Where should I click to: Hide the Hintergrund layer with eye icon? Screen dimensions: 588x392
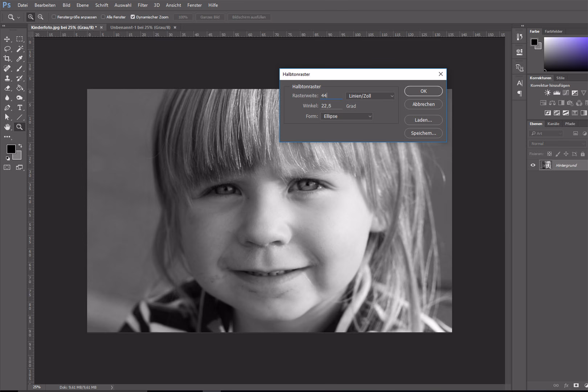tap(533, 165)
